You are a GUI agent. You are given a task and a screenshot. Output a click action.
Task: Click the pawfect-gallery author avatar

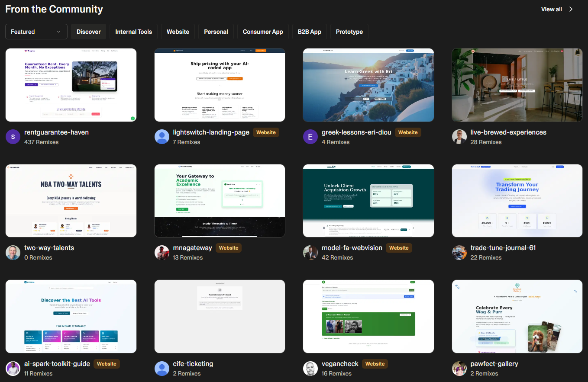(x=459, y=369)
